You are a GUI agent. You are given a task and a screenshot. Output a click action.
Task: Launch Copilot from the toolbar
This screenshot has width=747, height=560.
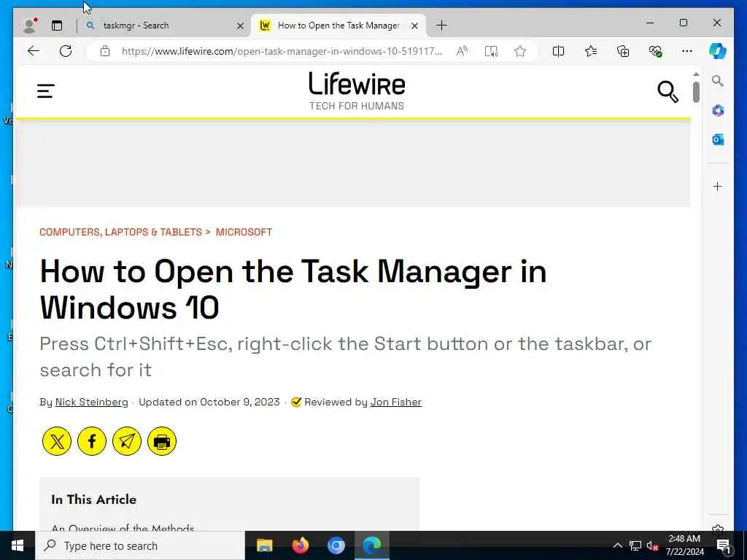[718, 51]
